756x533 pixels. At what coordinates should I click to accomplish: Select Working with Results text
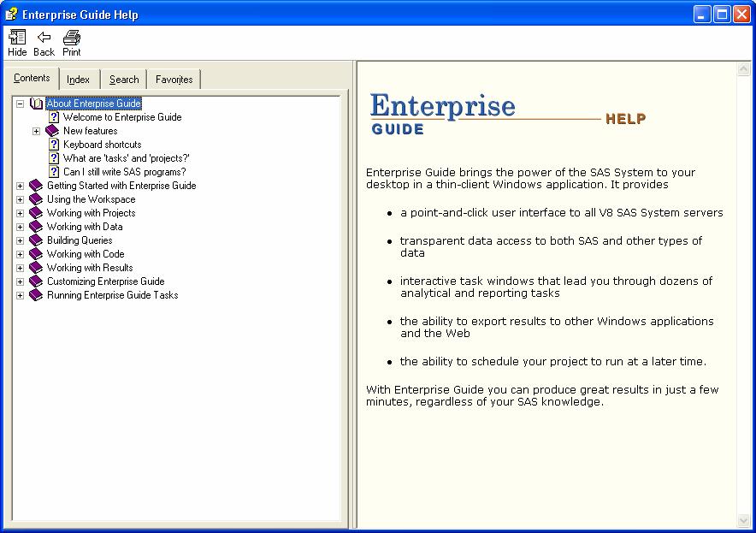coord(90,268)
